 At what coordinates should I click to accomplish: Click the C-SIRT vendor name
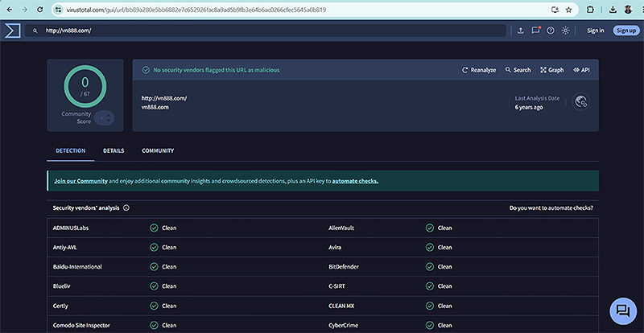click(336, 286)
